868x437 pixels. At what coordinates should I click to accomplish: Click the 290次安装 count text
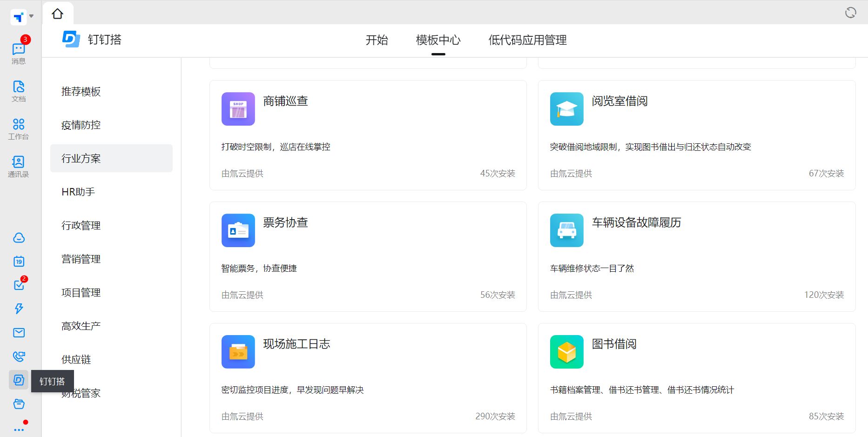[x=495, y=417]
